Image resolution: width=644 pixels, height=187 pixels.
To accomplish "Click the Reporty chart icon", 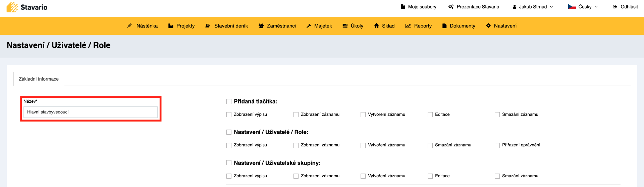I will [x=408, y=26].
